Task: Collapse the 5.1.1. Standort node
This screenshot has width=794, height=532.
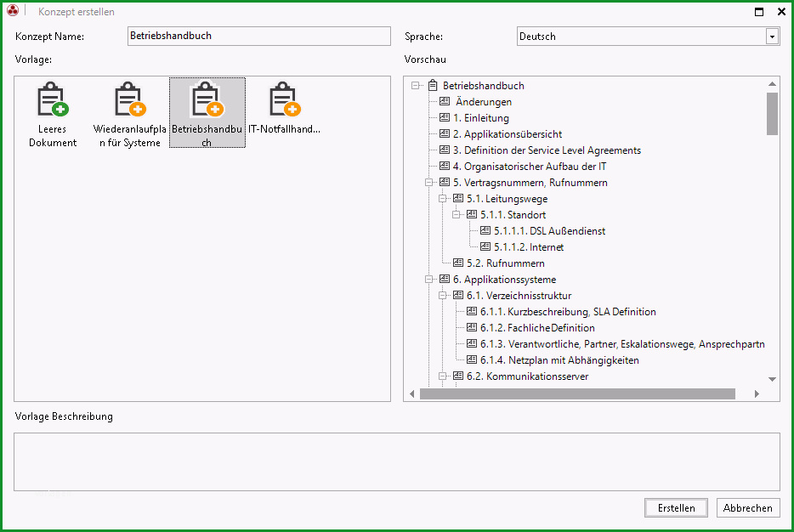Action: tap(457, 215)
